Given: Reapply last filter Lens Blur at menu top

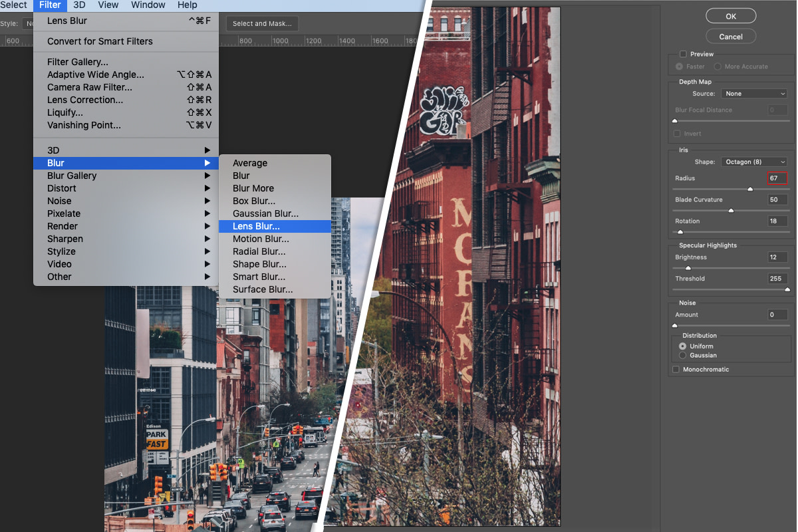Looking at the screenshot, I should click(126, 21).
